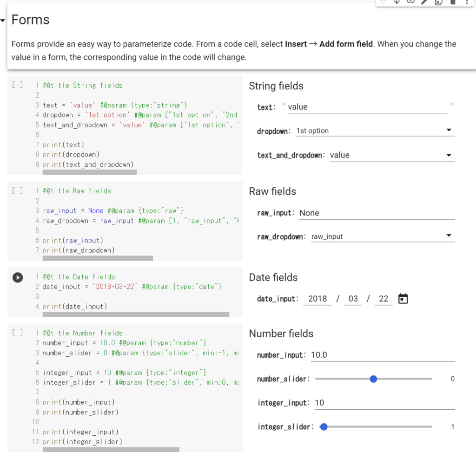Click code line print(integer_slider)
The height and width of the screenshot is (452, 476).
[x=82, y=442]
